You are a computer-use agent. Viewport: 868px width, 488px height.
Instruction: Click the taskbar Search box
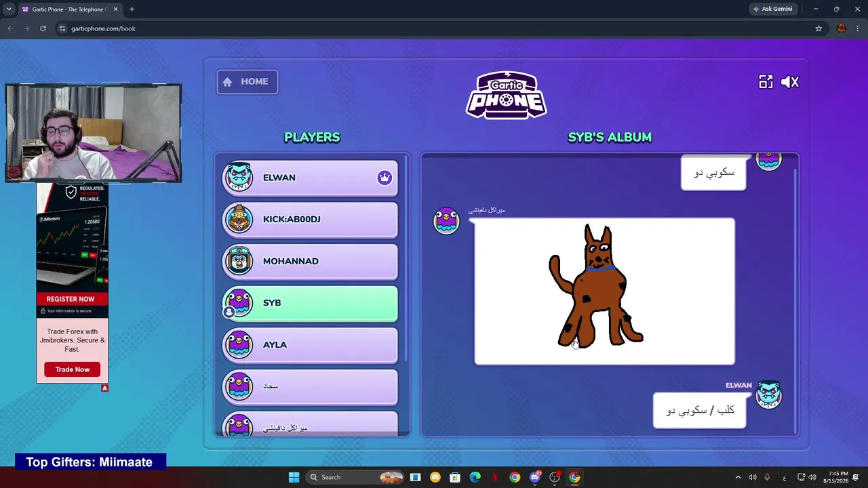pos(355,477)
